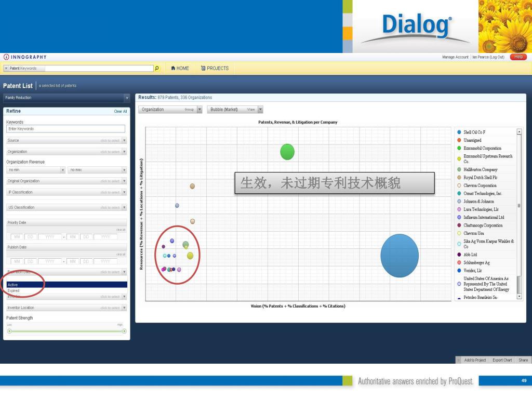
Task: Select Royal Dutch Shell Plc in legend
Action: coord(481,178)
